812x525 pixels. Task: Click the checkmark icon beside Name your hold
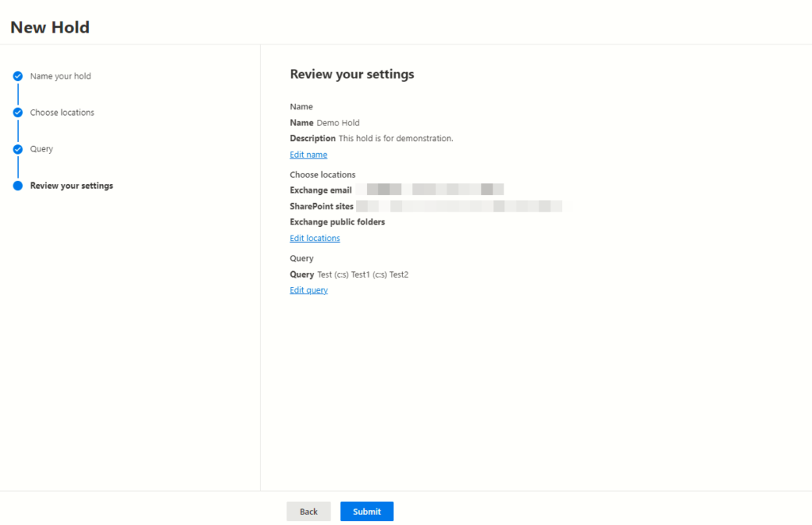tap(17, 76)
